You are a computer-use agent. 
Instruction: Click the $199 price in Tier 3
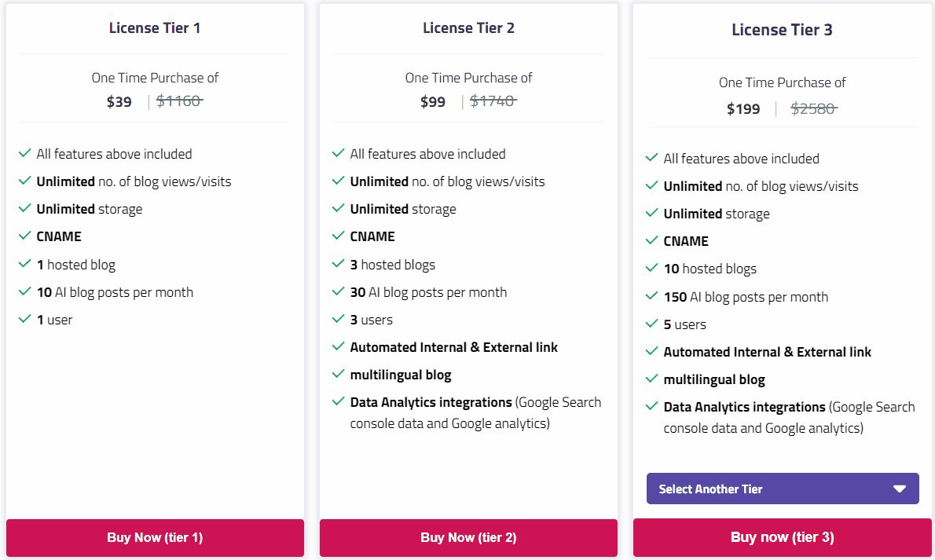point(743,108)
